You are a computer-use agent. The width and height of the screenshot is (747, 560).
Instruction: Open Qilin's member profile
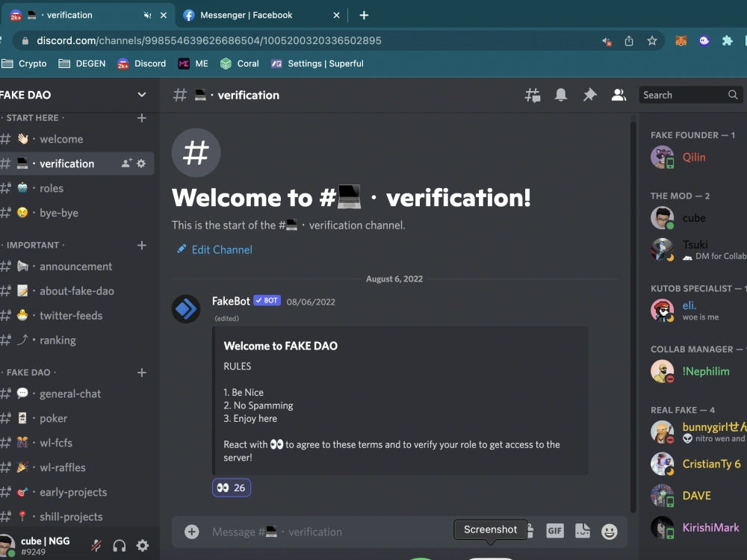694,157
